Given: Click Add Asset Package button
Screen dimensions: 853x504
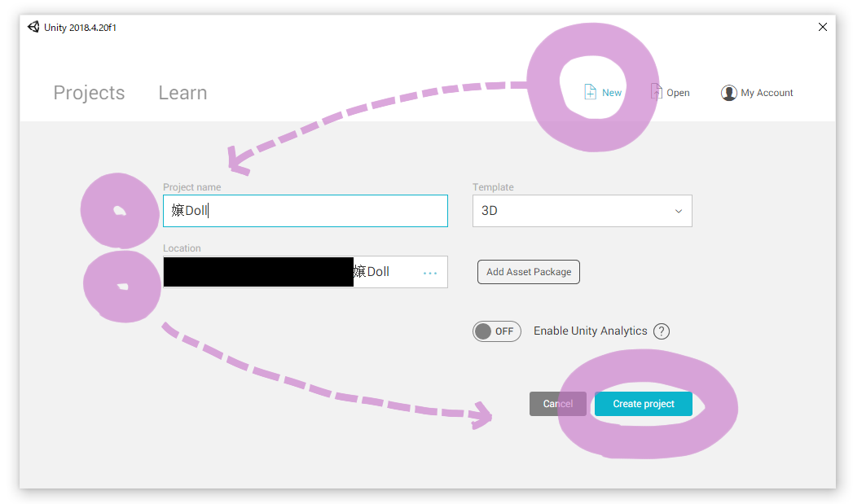Looking at the screenshot, I should point(529,272).
